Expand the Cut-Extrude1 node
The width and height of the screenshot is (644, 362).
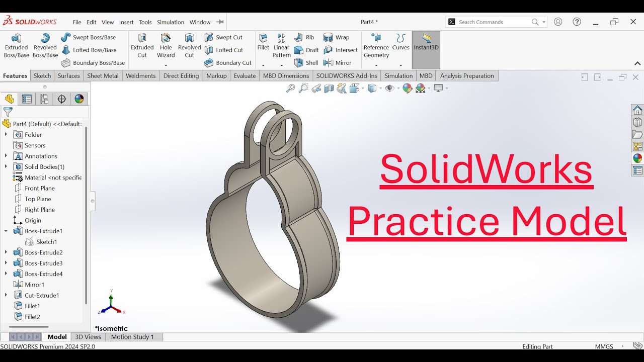pyautogui.click(x=6, y=295)
